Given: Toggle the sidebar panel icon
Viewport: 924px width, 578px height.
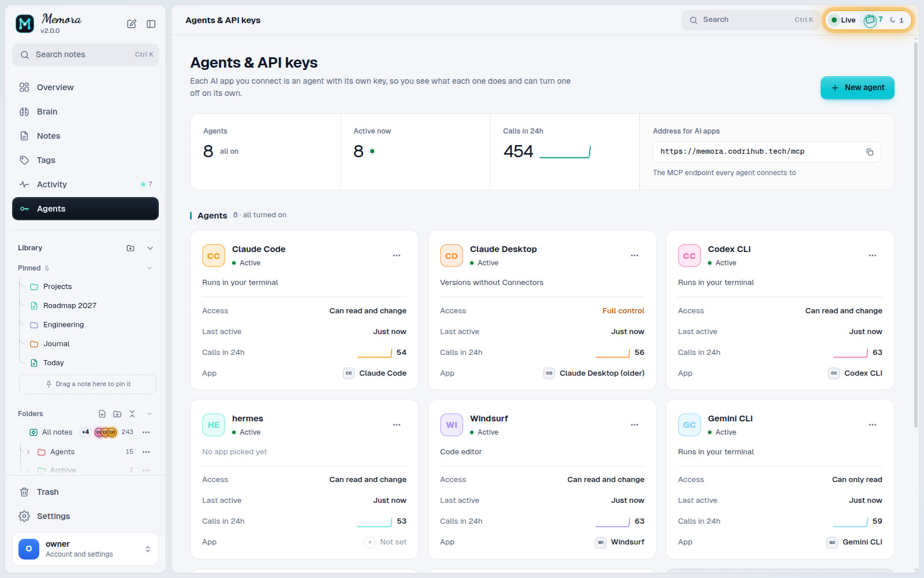Looking at the screenshot, I should click(151, 24).
